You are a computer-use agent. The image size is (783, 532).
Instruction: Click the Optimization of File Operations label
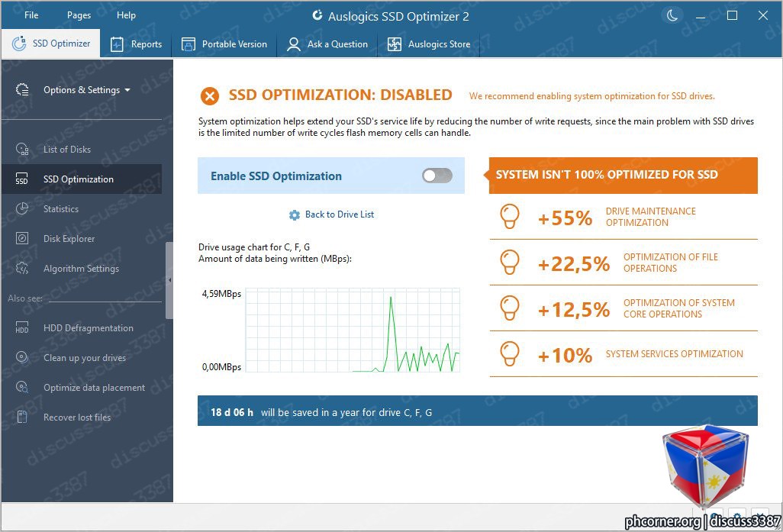coord(671,263)
